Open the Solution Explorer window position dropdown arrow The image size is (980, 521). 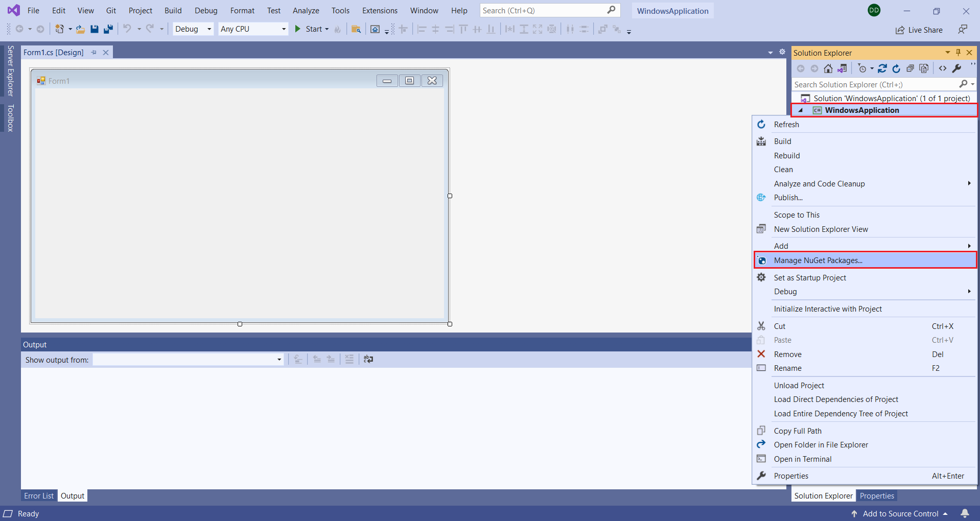948,53
